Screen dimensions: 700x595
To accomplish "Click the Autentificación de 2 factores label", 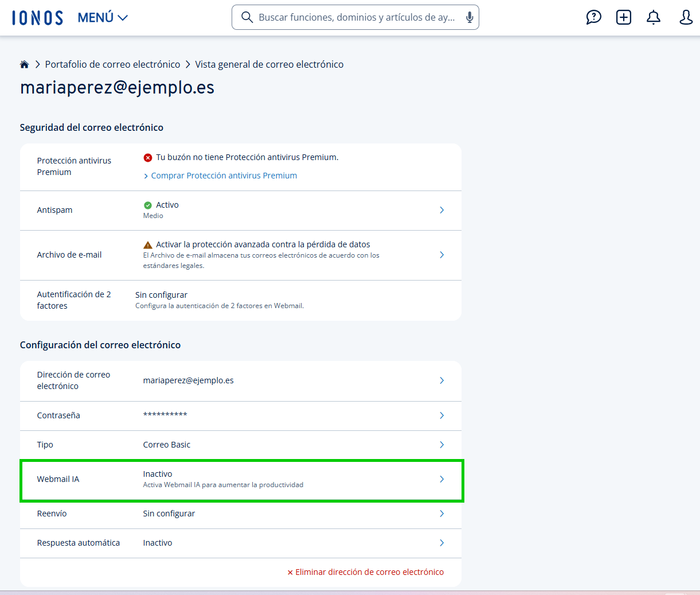I will pyautogui.click(x=74, y=300).
